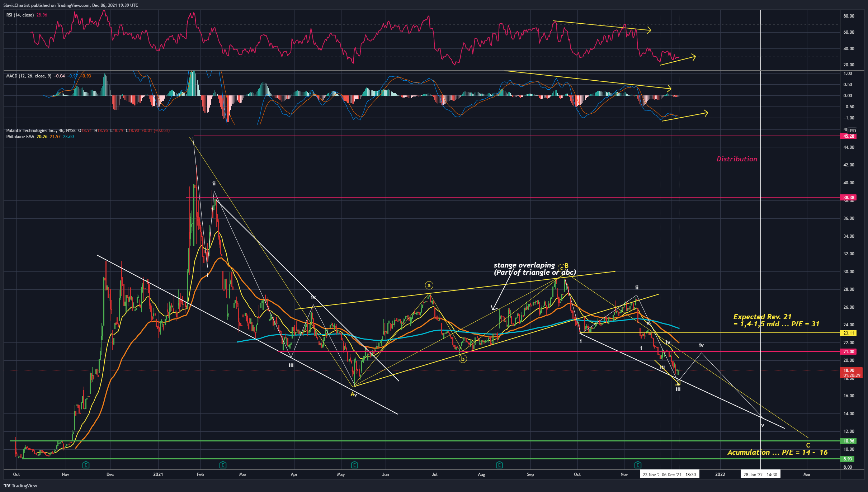Click the 44.00 level on price axis
The image size is (868, 492).
pos(849,147)
